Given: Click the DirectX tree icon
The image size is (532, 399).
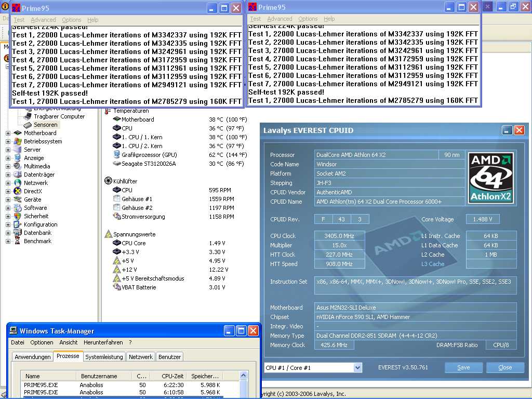Looking at the screenshot, I should coord(17,191).
